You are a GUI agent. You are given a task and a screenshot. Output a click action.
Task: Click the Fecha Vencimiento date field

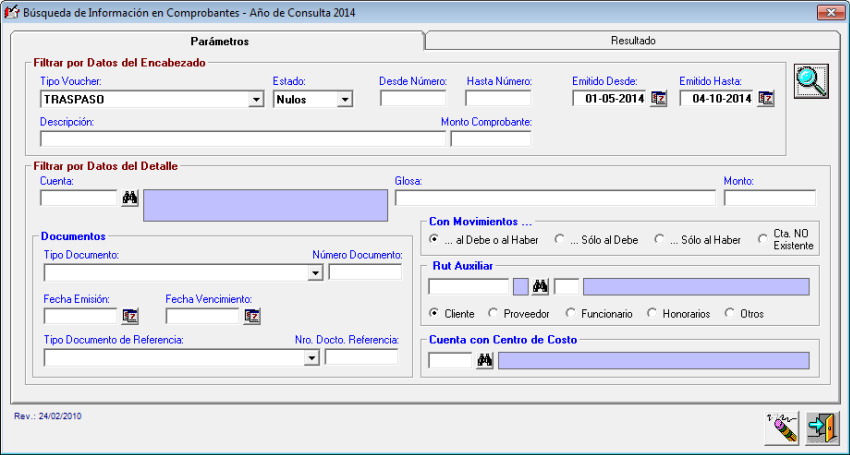202,316
